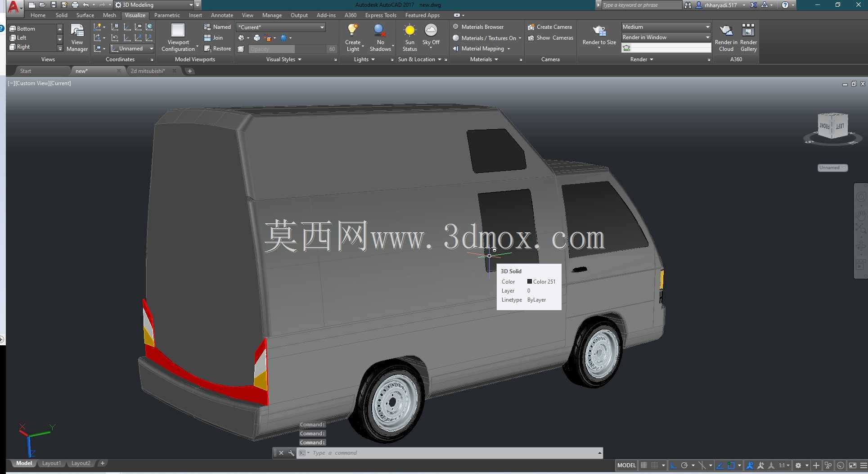Click the Open file icon in quick access
This screenshot has height=474, width=868.
[42, 5]
